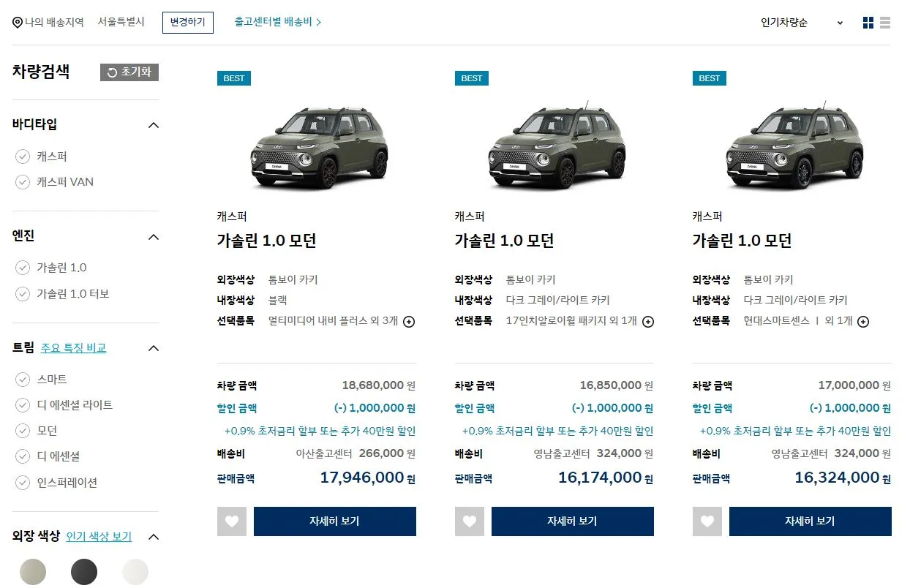Disable the 인스퍼레이션 trim checkbox
The width and height of the screenshot is (910, 588).
pos(23,482)
